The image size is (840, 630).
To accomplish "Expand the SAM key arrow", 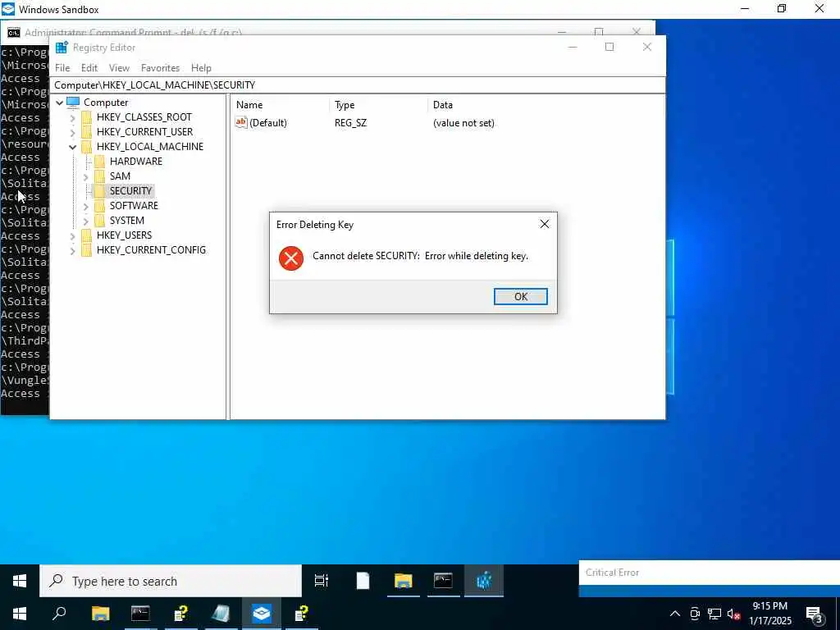I will tap(85, 176).
